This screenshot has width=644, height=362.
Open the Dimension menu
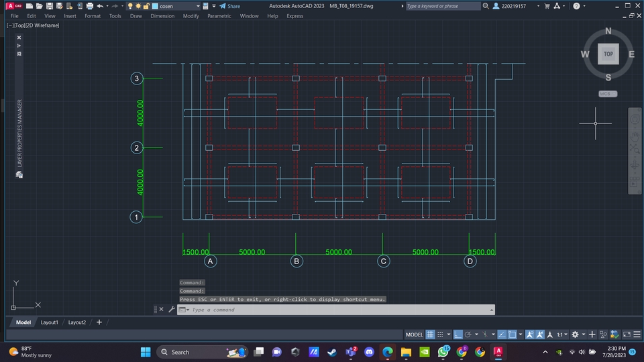(x=162, y=16)
